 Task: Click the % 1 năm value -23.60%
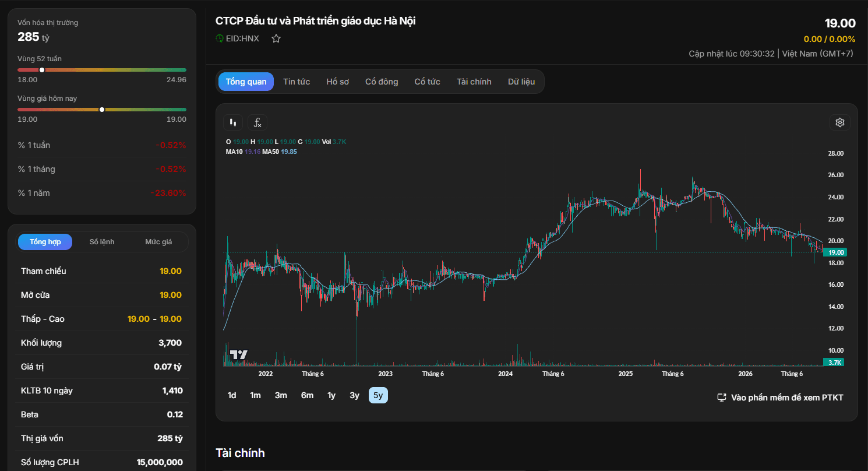tap(168, 193)
